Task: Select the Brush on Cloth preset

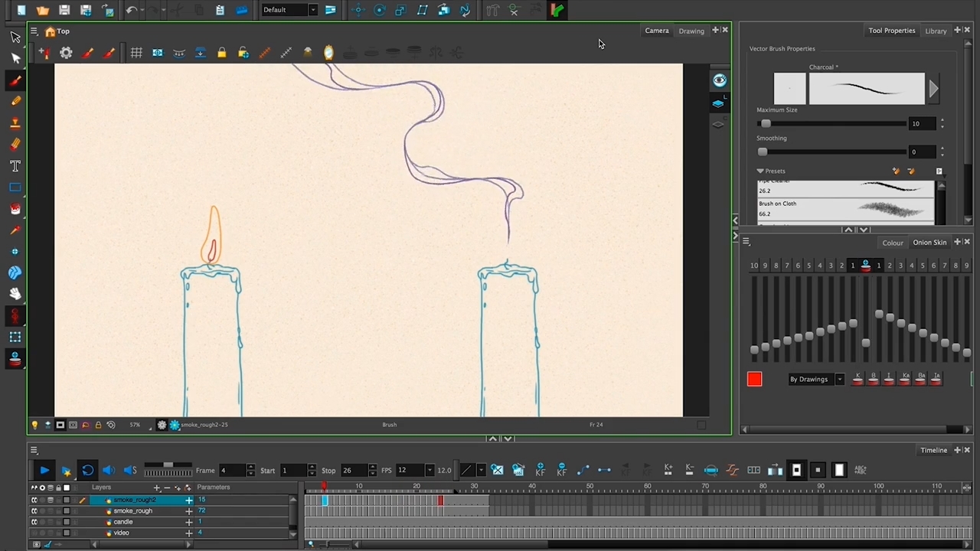Action: pyautogui.click(x=846, y=209)
